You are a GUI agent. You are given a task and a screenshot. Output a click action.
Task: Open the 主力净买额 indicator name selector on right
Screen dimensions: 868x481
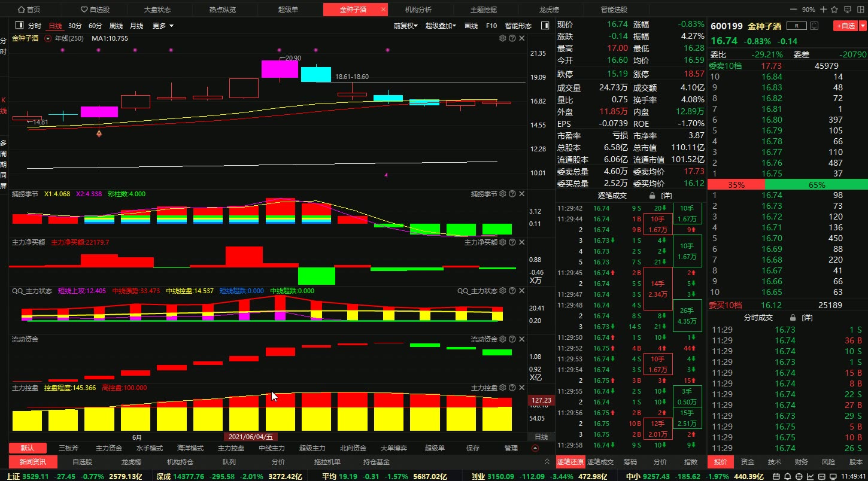[x=481, y=242]
